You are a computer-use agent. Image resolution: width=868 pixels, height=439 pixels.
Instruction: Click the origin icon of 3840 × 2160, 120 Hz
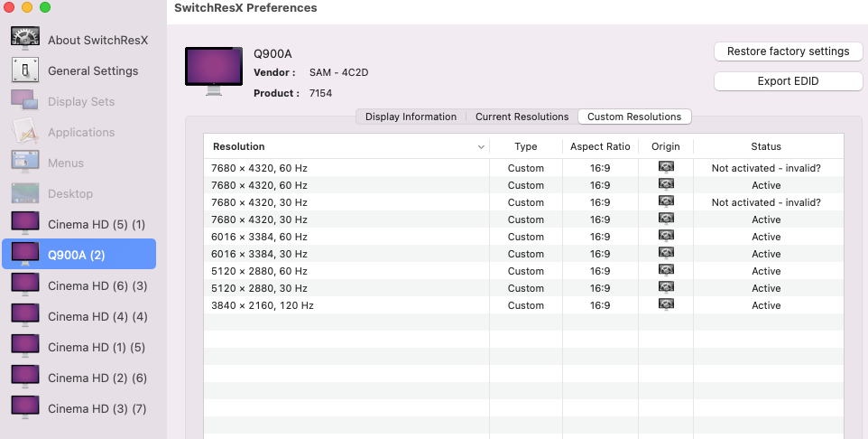click(666, 305)
